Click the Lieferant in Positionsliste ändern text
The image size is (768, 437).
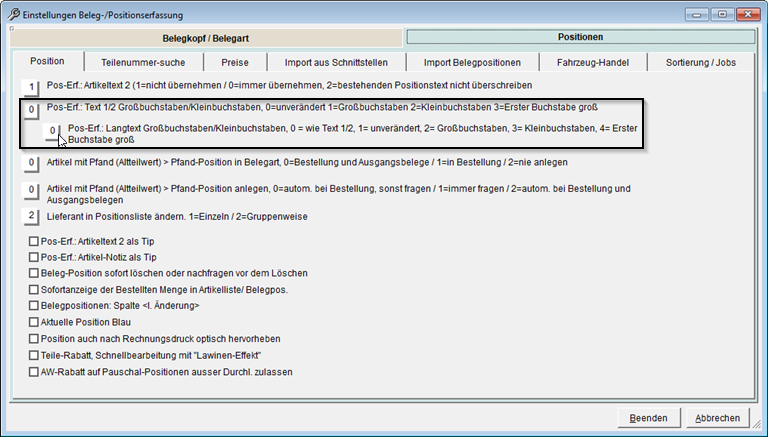177,217
